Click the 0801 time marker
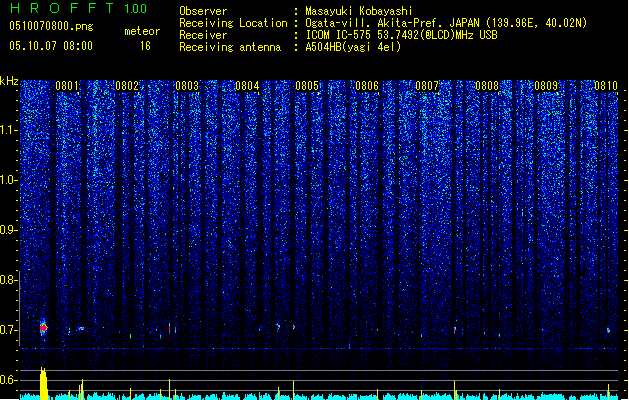 point(67,85)
